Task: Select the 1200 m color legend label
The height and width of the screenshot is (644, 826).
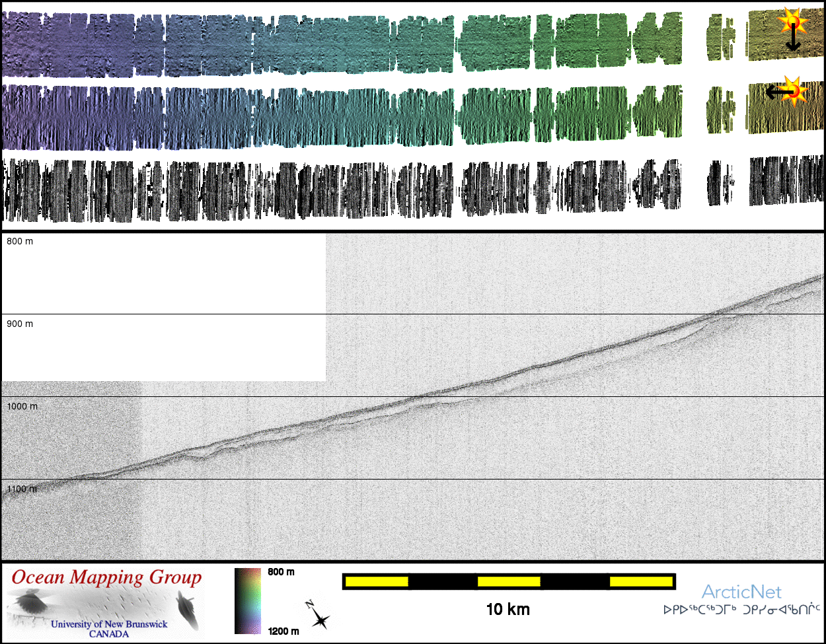Action: (283, 631)
